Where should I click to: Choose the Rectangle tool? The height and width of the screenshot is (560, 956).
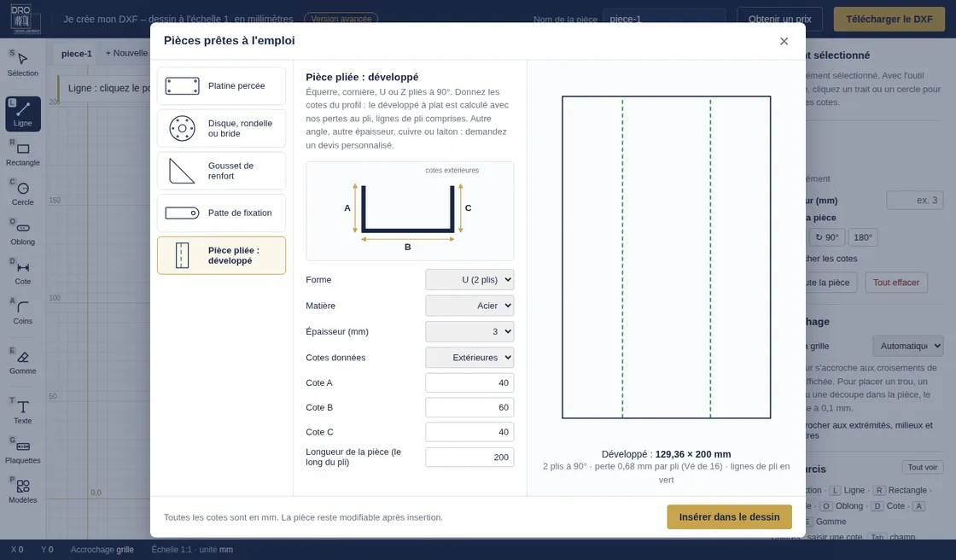click(x=22, y=154)
